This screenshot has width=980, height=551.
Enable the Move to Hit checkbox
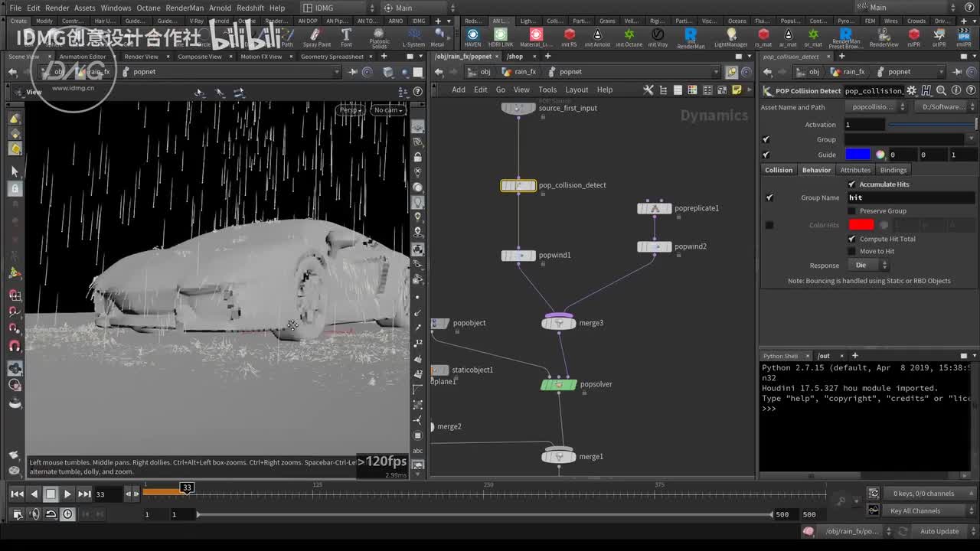click(852, 251)
